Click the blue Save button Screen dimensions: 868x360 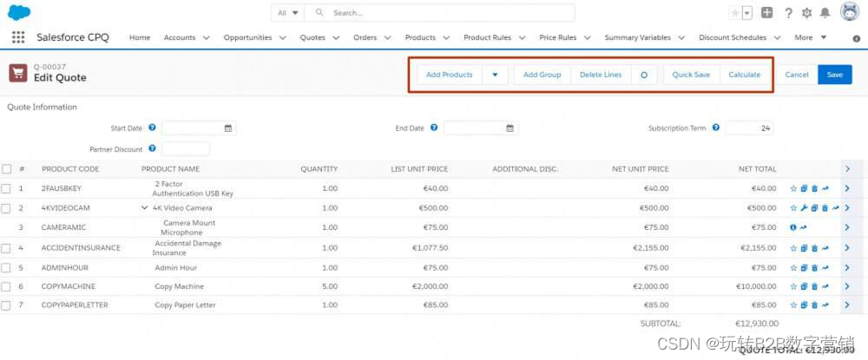[835, 75]
